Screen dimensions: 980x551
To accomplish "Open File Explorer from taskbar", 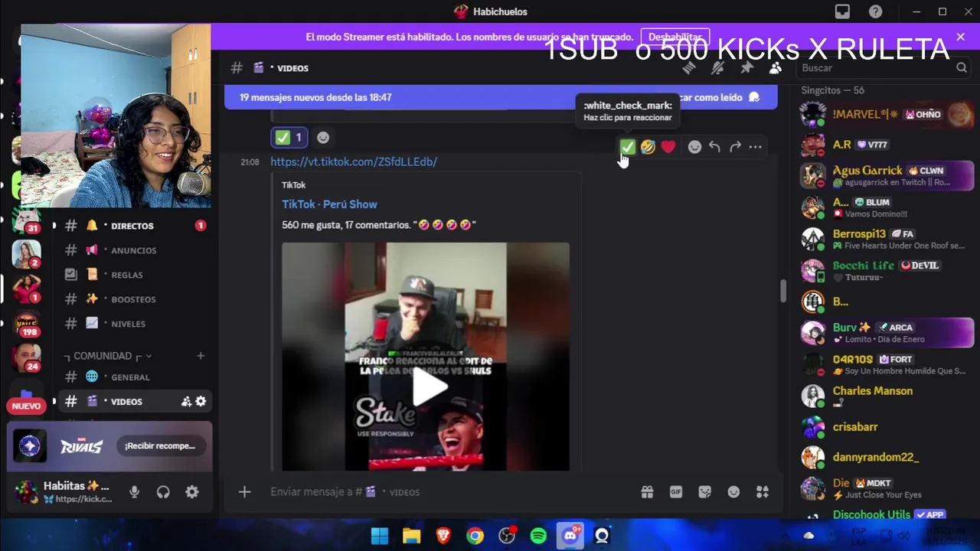I will (411, 536).
